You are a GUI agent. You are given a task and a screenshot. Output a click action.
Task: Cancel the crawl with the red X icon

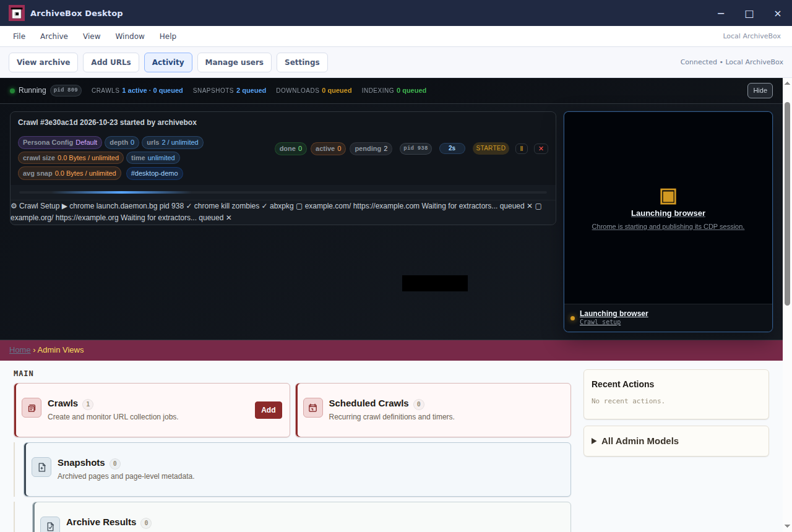tap(541, 148)
